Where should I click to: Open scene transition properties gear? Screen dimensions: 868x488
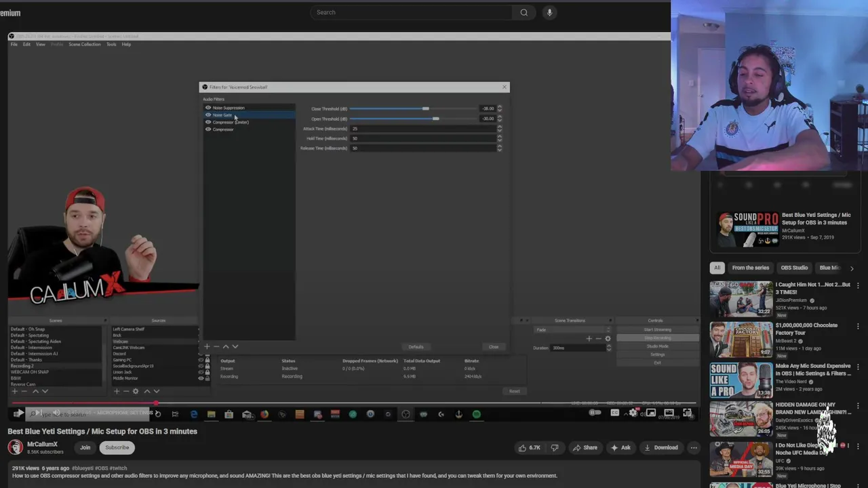[608, 338]
